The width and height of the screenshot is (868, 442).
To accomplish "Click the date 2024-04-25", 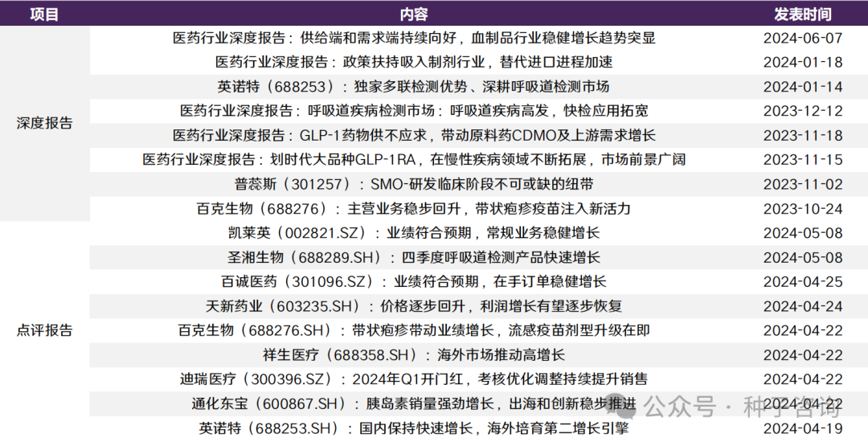I will click(803, 281).
